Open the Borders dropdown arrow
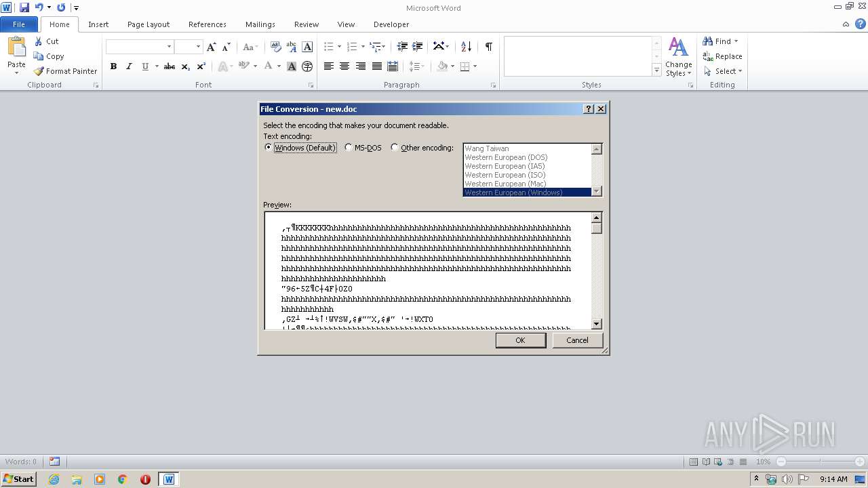868x488 pixels. tap(475, 66)
